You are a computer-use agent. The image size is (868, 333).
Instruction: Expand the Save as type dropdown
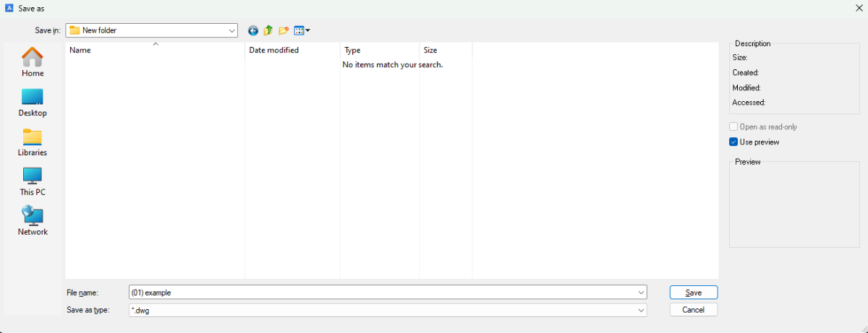click(x=641, y=310)
